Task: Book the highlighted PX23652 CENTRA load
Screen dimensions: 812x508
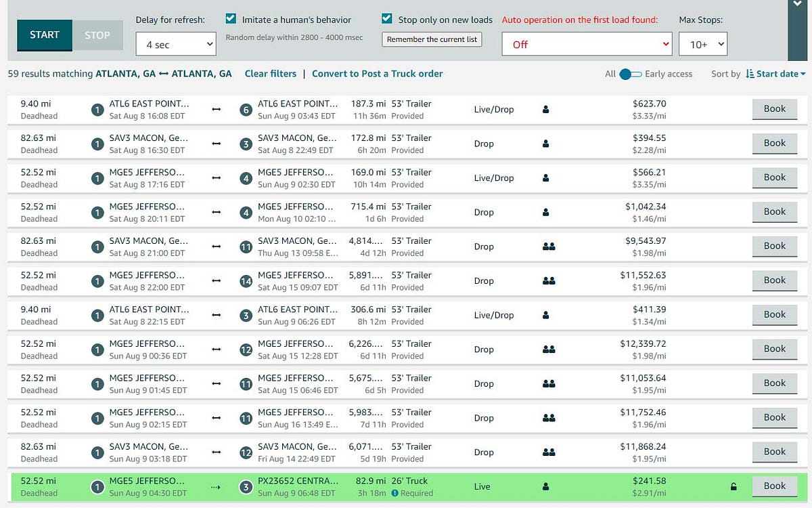Action: [x=774, y=486]
